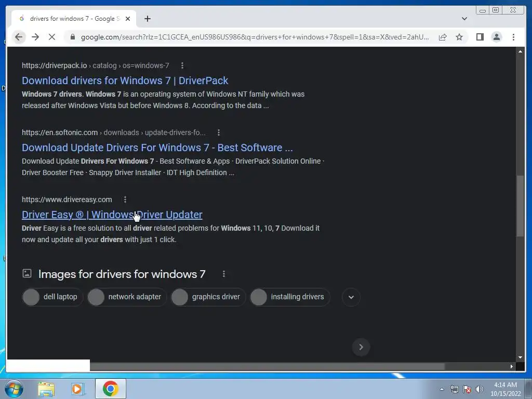Click the forward navigation arrow

[35, 37]
